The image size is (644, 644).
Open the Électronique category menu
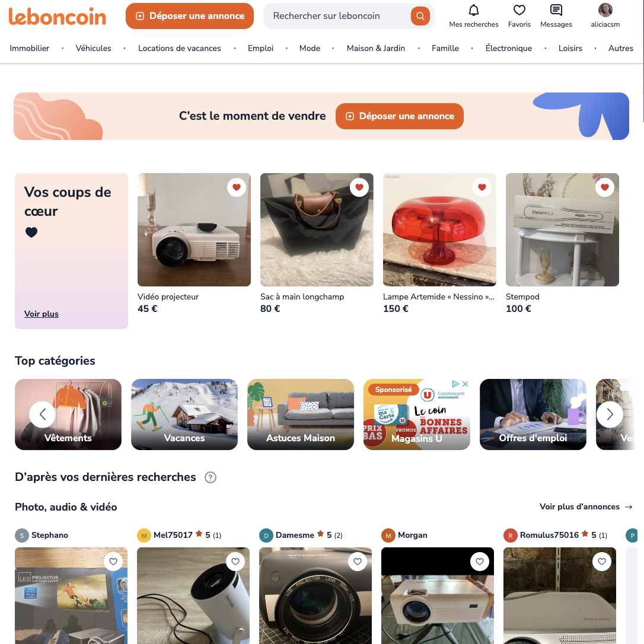pos(508,49)
